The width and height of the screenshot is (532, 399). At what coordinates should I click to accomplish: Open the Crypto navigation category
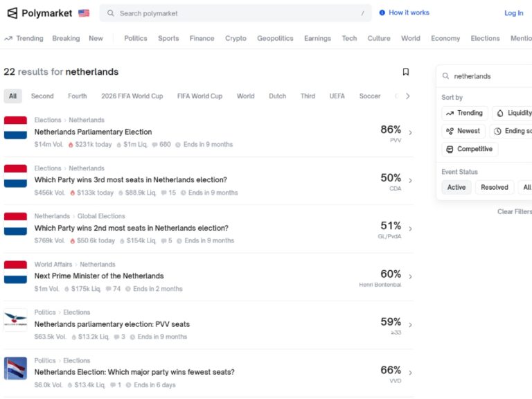[236, 39]
